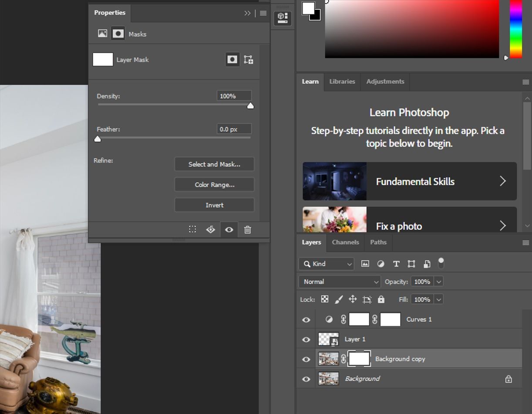This screenshot has height=414, width=532.
Task: Open the Normal blend mode dropdown
Action: (340, 282)
